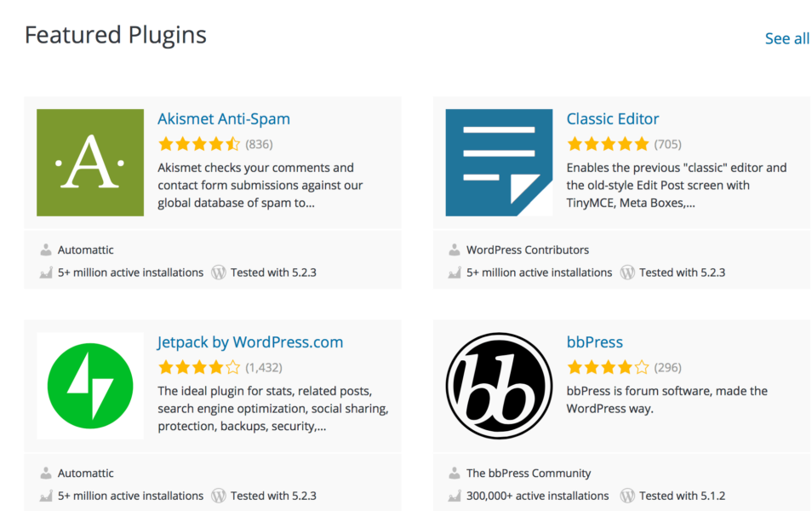Open the See all plugins page

pos(786,37)
